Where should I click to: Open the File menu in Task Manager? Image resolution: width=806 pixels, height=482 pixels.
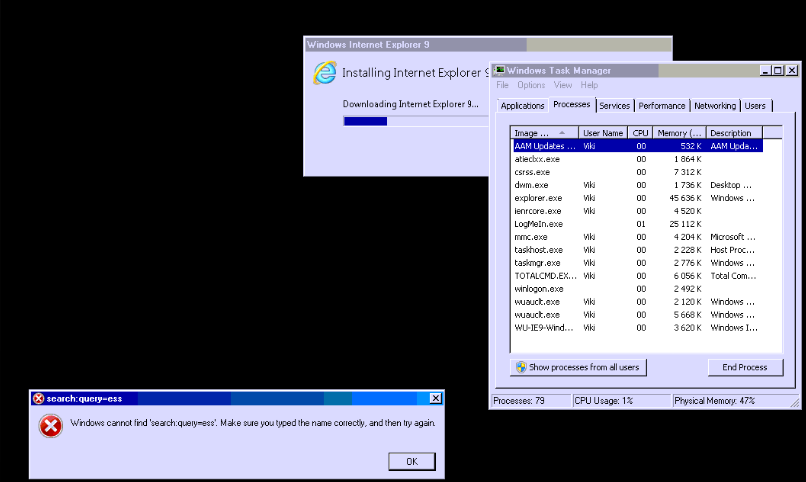(x=502, y=85)
